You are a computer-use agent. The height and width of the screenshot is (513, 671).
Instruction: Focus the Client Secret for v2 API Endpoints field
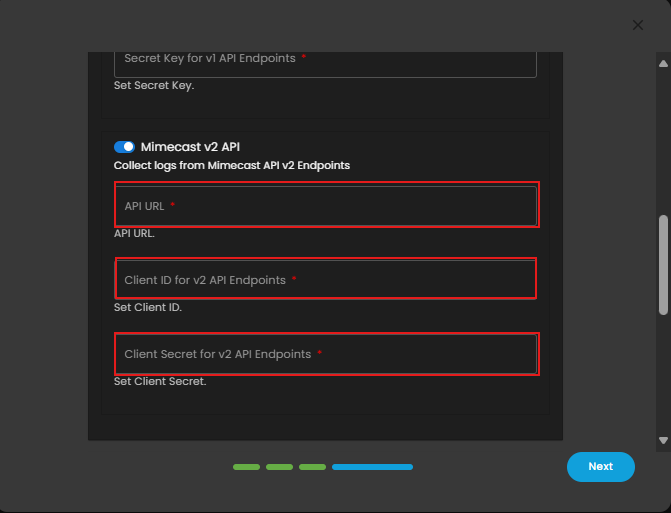(325, 354)
